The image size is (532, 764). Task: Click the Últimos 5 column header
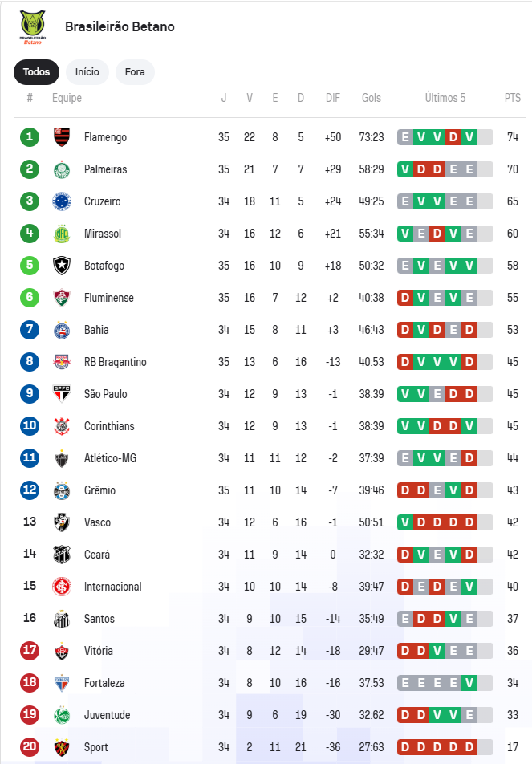tap(445, 98)
